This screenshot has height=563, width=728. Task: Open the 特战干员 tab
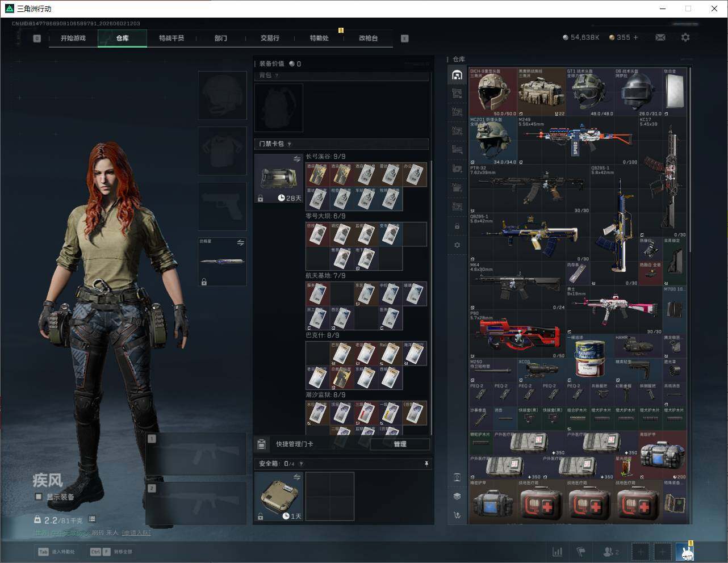[x=171, y=38]
